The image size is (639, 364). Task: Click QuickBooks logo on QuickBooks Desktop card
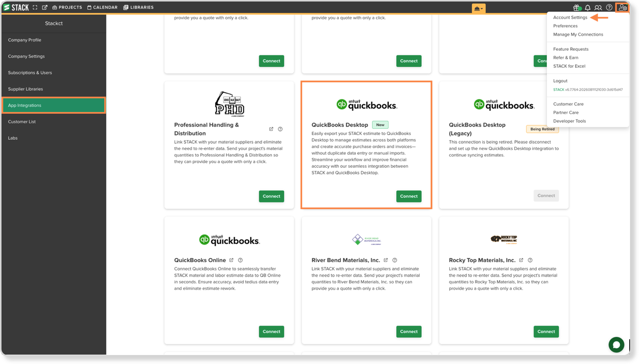pyautogui.click(x=367, y=105)
